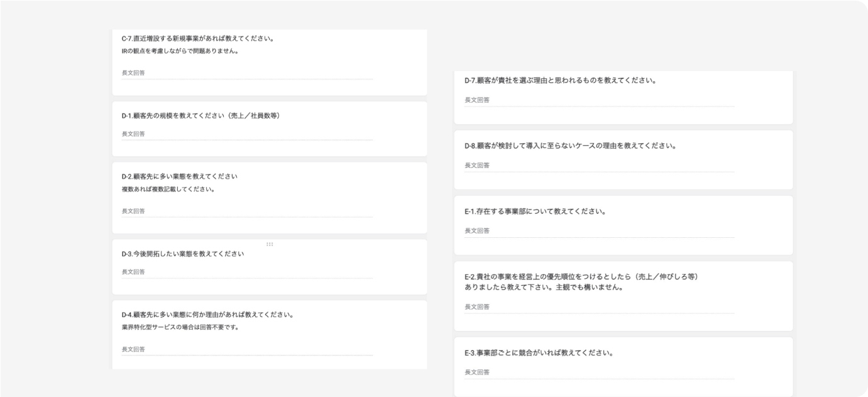Select the answer field under question E-2
The image size is (868, 397).
pos(598,307)
